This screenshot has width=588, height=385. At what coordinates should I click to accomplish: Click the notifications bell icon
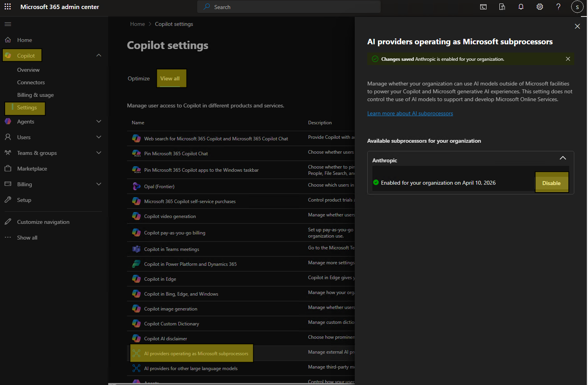pyautogui.click(x=521, y=7)
